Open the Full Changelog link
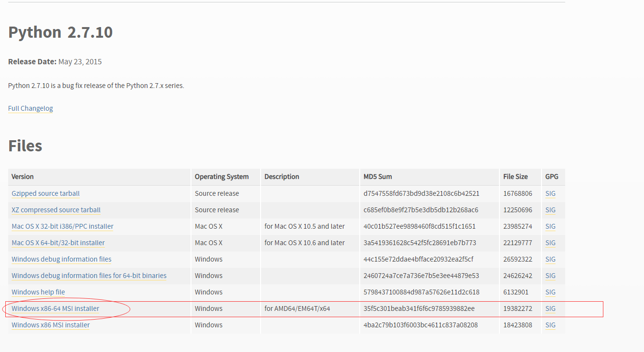The height and width of the screenshot is (352, 644). tap(30, 108)
